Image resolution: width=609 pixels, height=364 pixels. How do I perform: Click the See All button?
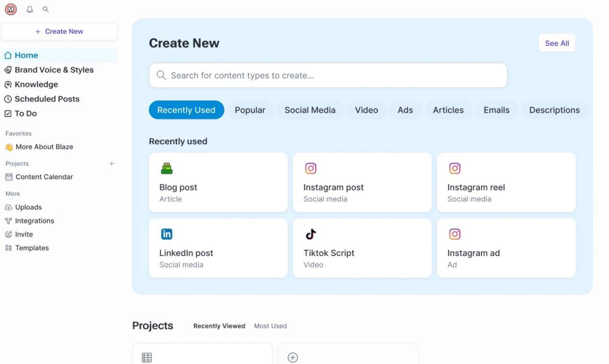tap(557, 43)
